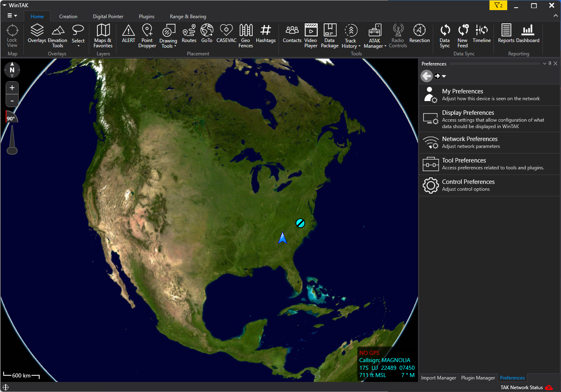Open the Video Player tool
Screen dimensions: 561x392
[x=310, y=36]
